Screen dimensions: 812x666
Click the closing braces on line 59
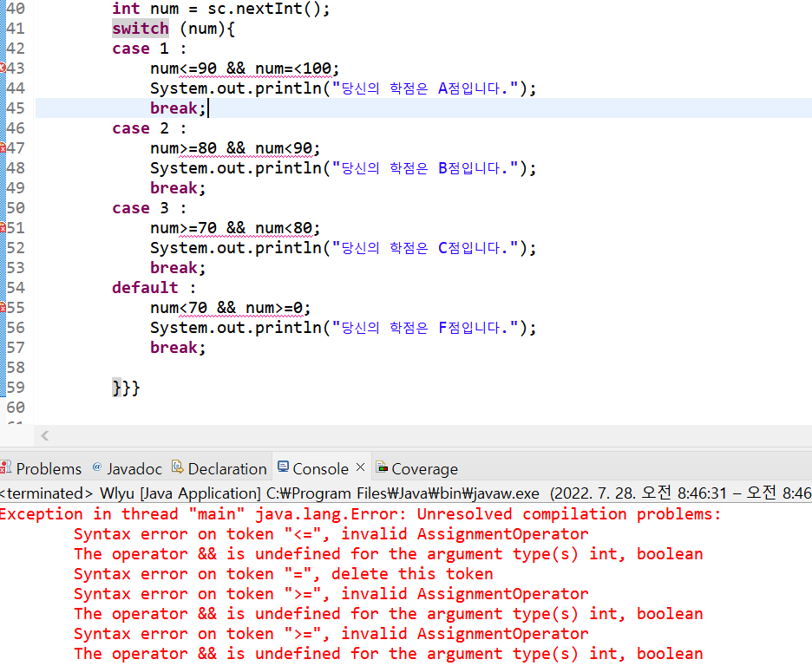coord(126,388)
